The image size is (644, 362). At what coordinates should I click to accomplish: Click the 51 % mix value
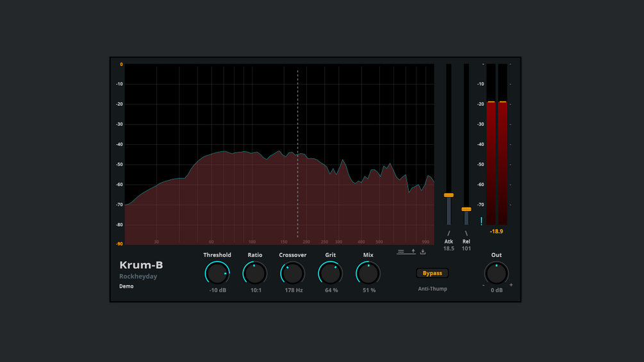(x=369, y=290)
